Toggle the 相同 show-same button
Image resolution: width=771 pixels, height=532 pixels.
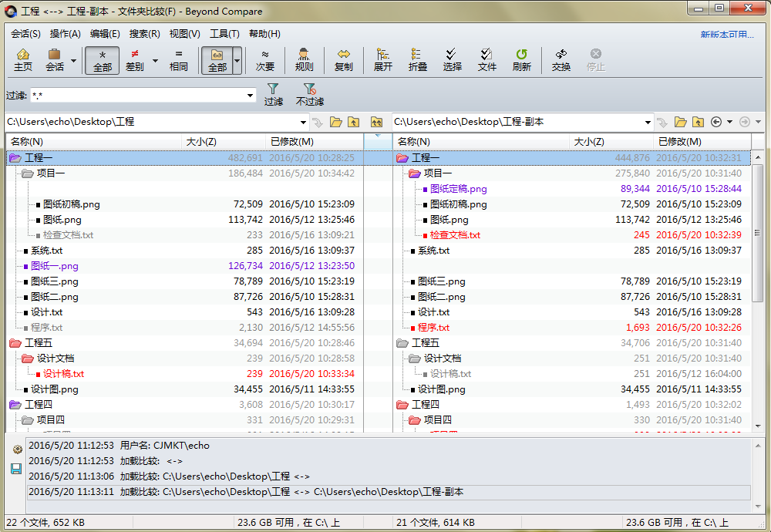[x=179, y=60]
